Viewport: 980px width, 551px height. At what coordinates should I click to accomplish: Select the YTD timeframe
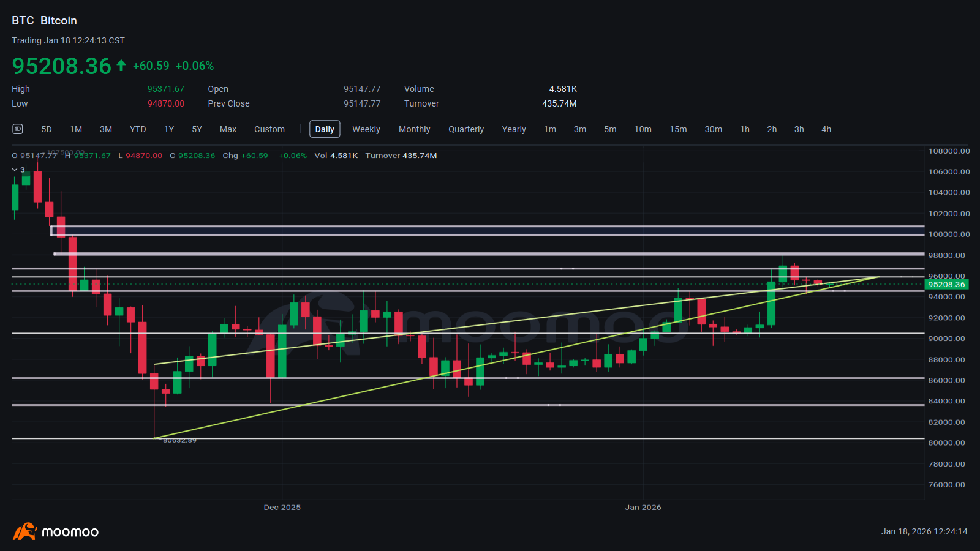coord(138,129)
